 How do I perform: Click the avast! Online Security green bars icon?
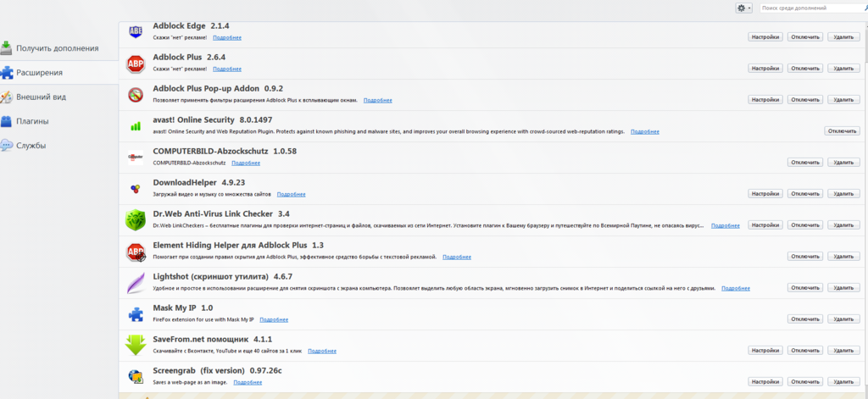click(x=135, y=127)
